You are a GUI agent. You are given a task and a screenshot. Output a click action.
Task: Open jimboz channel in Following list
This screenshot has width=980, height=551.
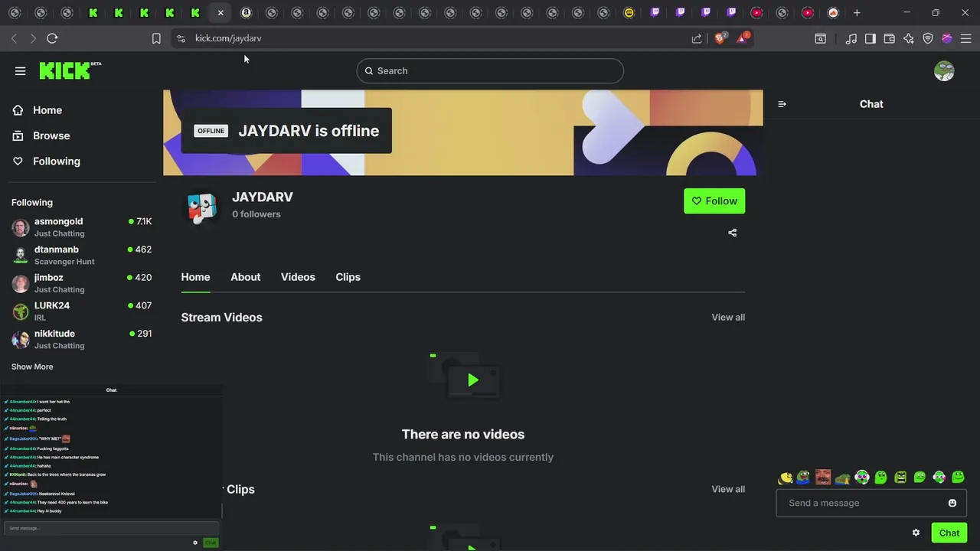82,283
